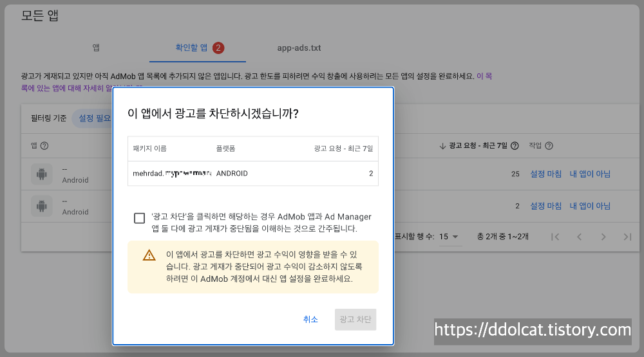Screen dimensions: 644x357
Task: Click 내 앱이 아님 for the second app
Action: pyautogui.click(x=590, y=206)
